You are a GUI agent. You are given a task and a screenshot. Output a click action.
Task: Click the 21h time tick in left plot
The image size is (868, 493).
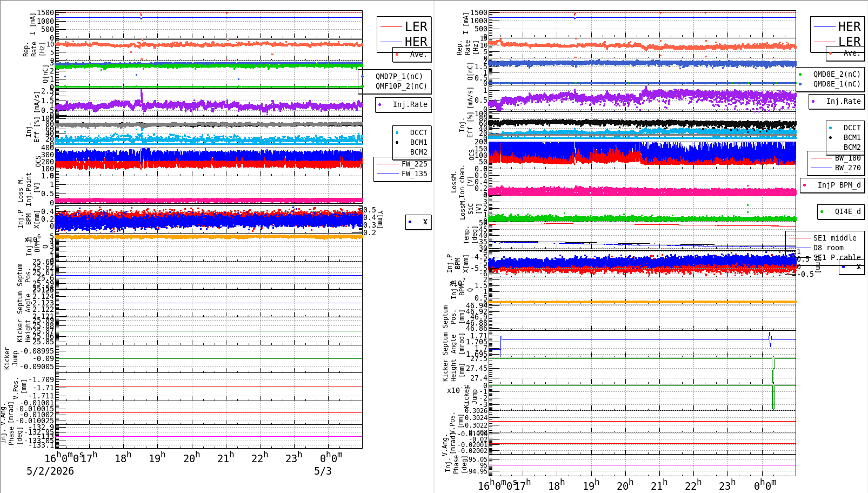[225, 457]
